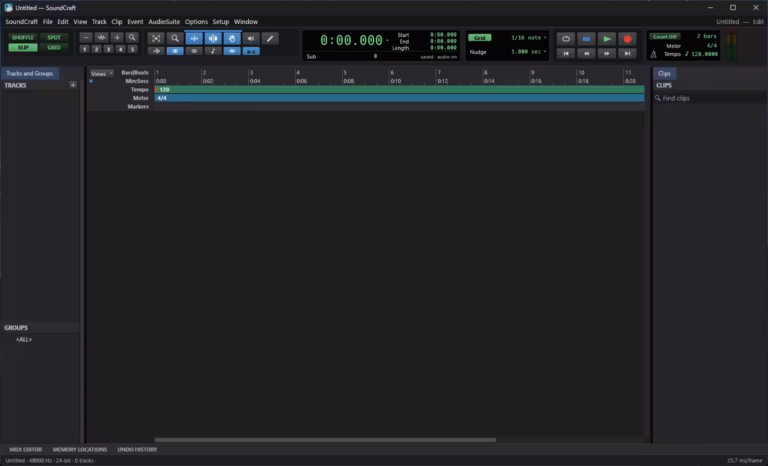Recall zoom preset 2
This screenshot has height=466, width=768.
(x=96, y=49)
